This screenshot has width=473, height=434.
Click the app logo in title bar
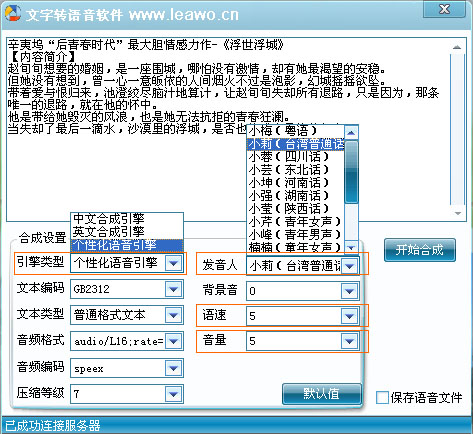13,13
